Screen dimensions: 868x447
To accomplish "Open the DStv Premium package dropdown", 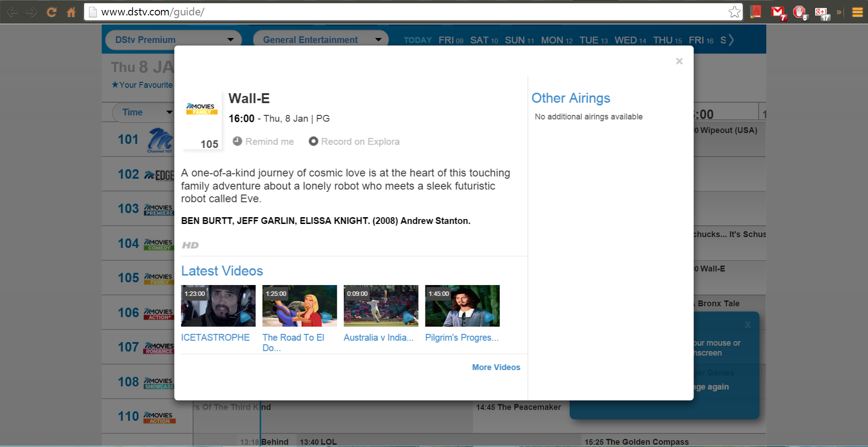I will (174, 40).
